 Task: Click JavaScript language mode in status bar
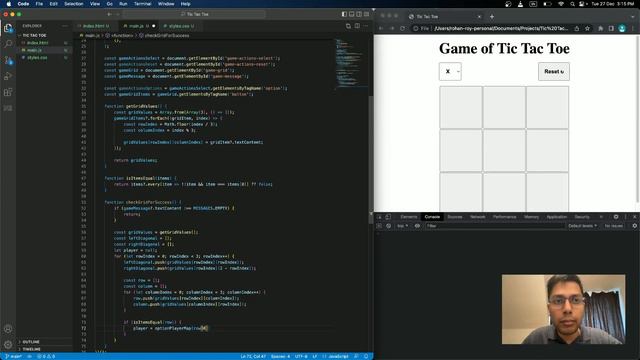coord(338,356)
